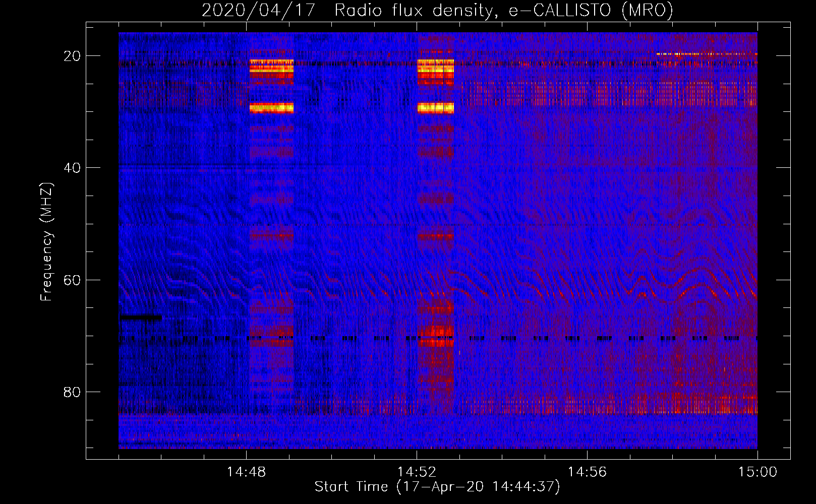Click the bright yellow burst near 29 MHz at 14:52
Viewport: 816px width, 504px height.
pos(436,107)
